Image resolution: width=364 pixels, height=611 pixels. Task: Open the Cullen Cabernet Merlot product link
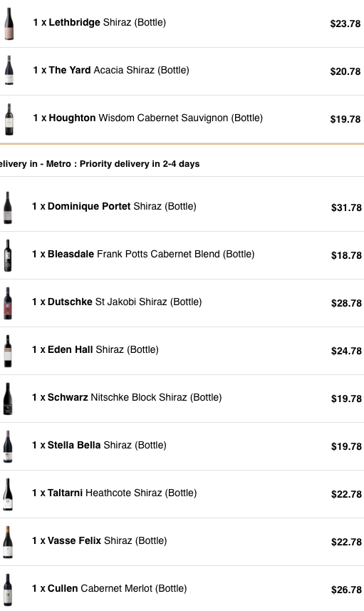click(118, 588)
